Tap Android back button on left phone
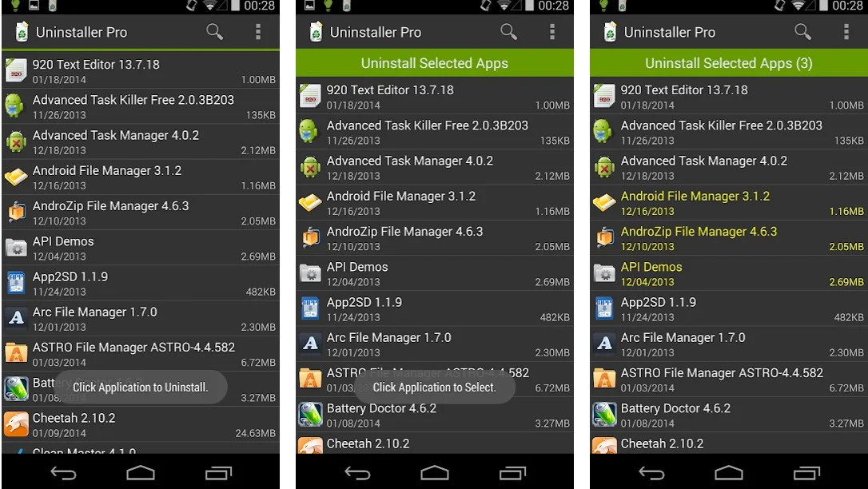The image size is (868, 489). click(x=63, y=473)
